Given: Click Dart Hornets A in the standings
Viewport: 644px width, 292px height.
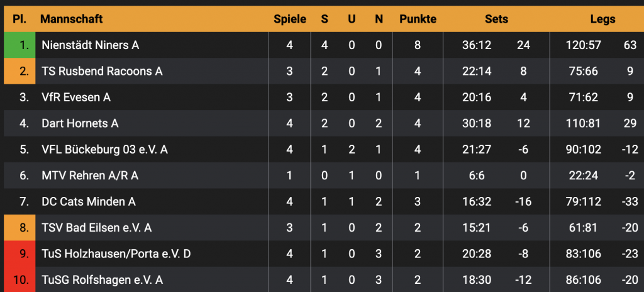Looking at the screenshot, I should [x=80, y=123].
